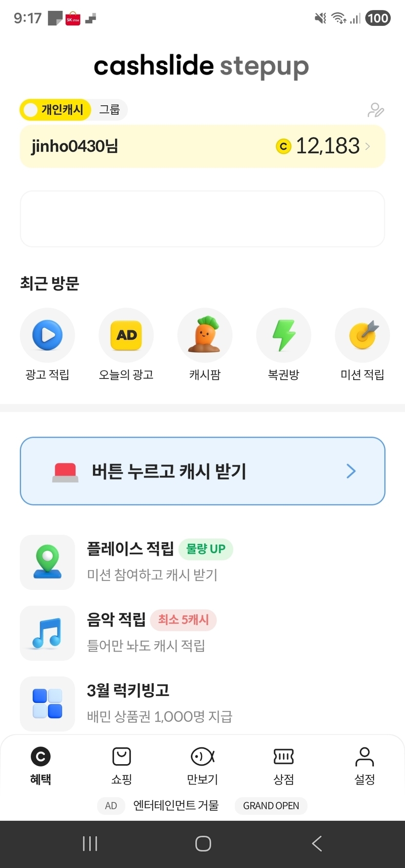Open the 음악 적립 music note icon
The image size is (405, 868).
(47, 633)
